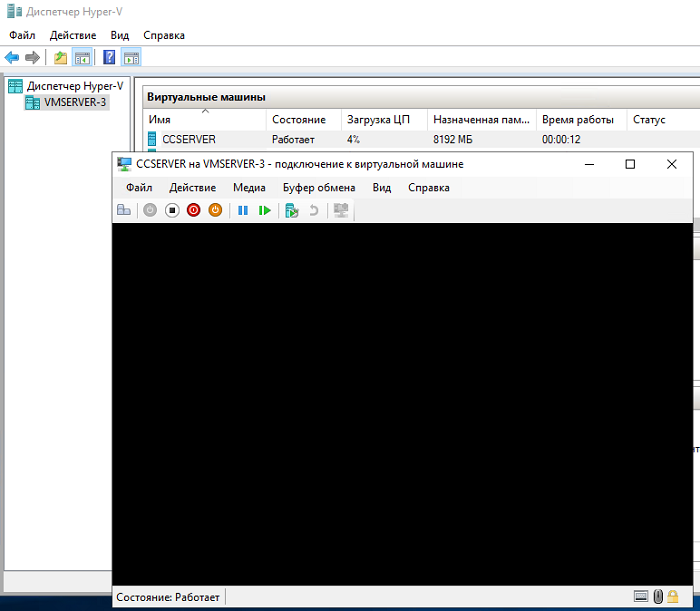Click the enhanced session icon in VM toolbar
This screenshot has width=700, height=611.
point(341,210)
